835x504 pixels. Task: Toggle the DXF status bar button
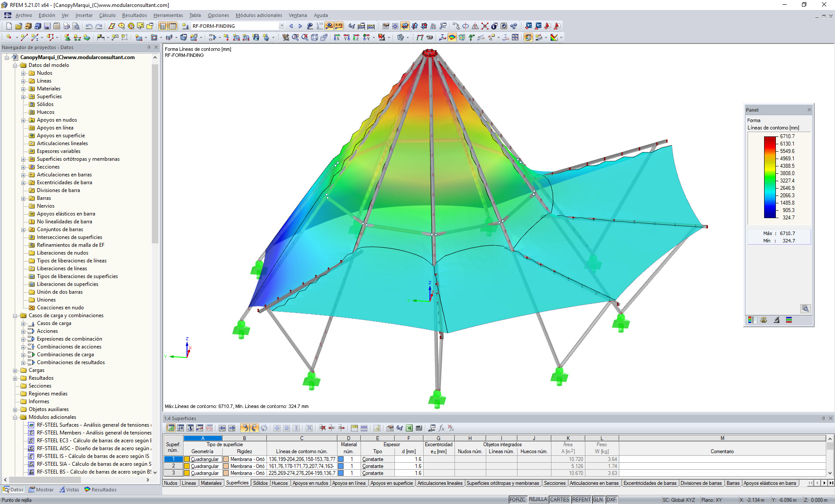[x=611, y=500]
